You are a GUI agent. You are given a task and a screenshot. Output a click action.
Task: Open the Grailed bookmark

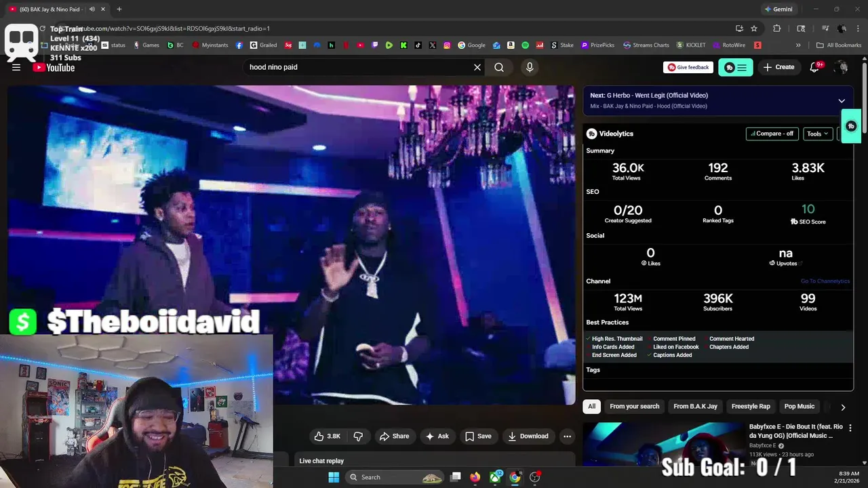pyautogui.click(x=264, y=45)
